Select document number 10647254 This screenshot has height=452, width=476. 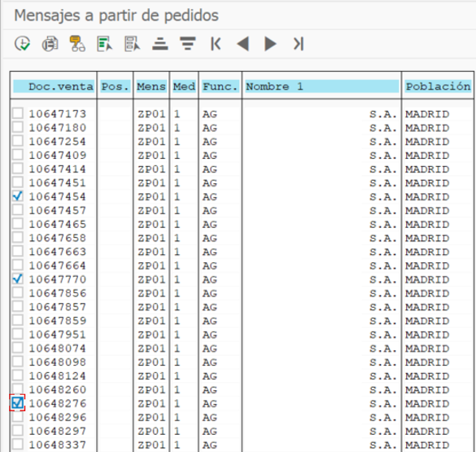click(x=58, y=142)
